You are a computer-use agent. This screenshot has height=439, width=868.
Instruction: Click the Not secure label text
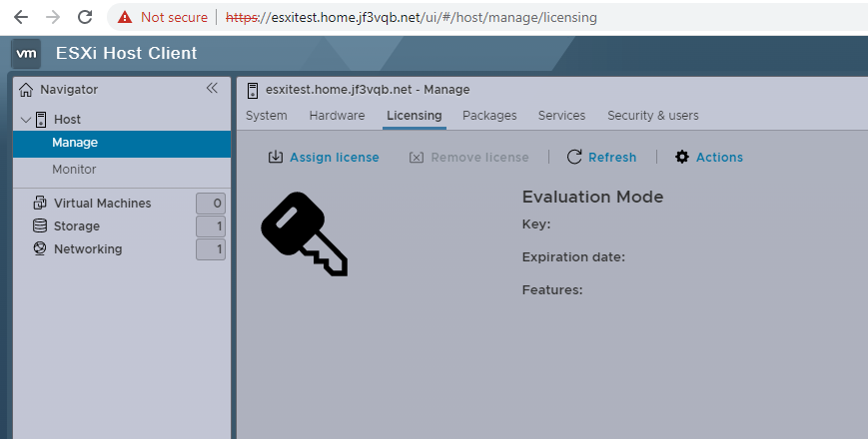pos(174,18)
